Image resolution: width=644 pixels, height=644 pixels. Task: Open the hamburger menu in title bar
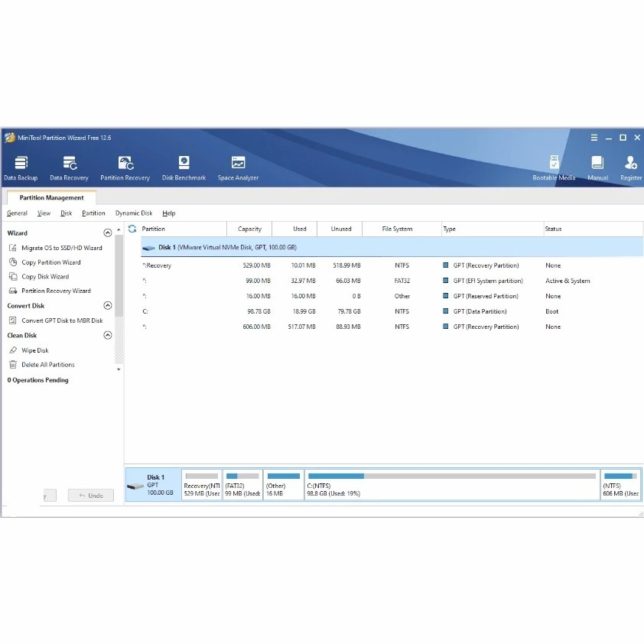pos(594,138)
